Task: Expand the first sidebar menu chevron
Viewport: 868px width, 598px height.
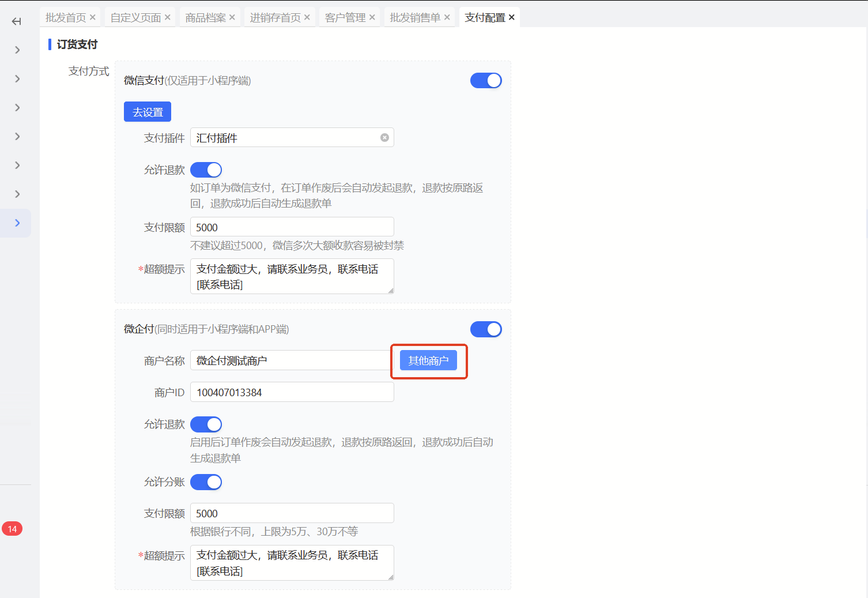Action: coord(17,50)
